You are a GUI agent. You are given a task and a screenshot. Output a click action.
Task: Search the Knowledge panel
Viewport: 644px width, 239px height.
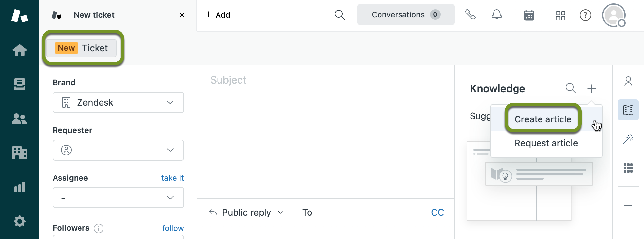[571, 88]
